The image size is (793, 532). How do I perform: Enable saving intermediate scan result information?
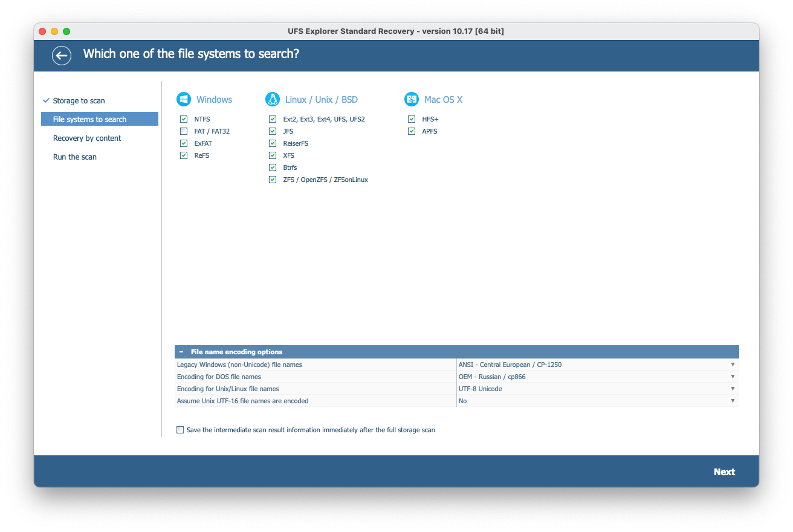180,430
